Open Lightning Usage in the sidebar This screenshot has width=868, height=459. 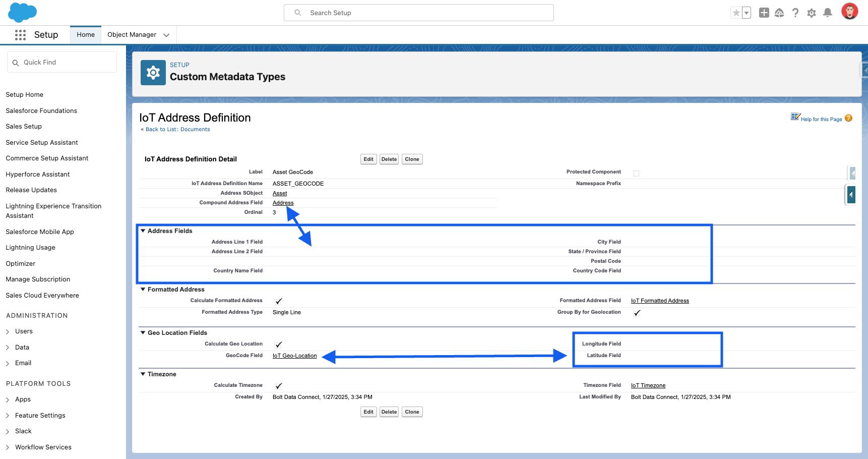click(x=31, y=248)
